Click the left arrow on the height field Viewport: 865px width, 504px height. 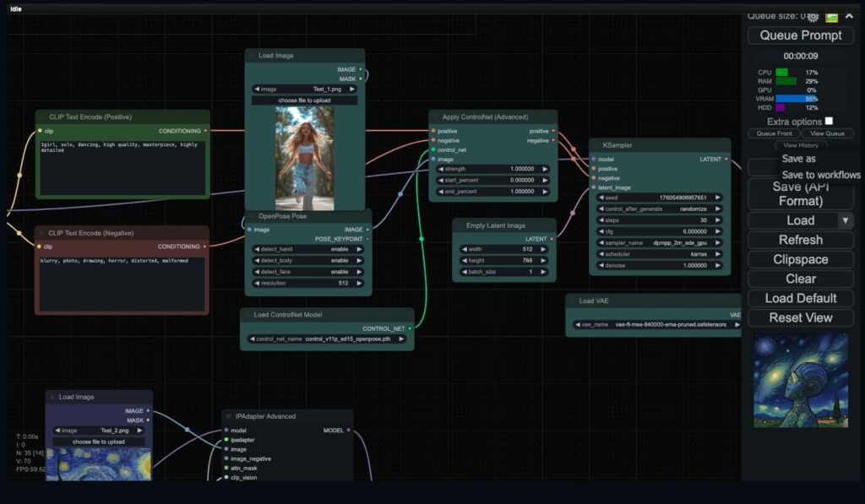(x=465, y=260)
